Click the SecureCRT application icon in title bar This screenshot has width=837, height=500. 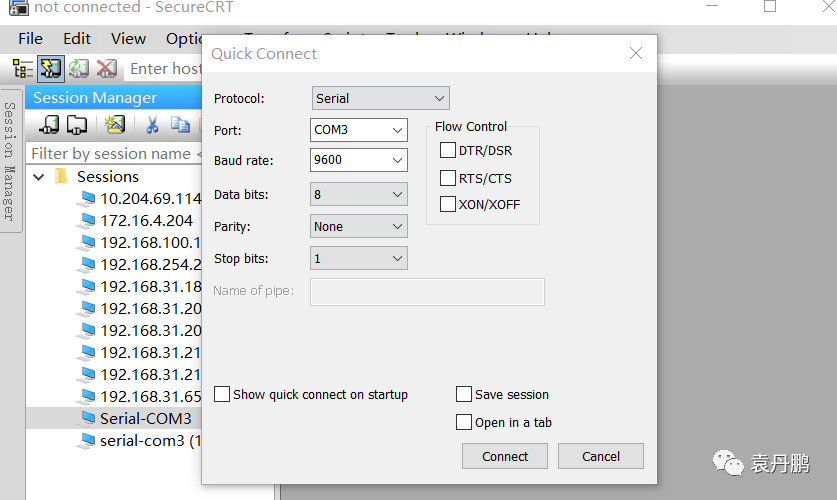[19, 7]
